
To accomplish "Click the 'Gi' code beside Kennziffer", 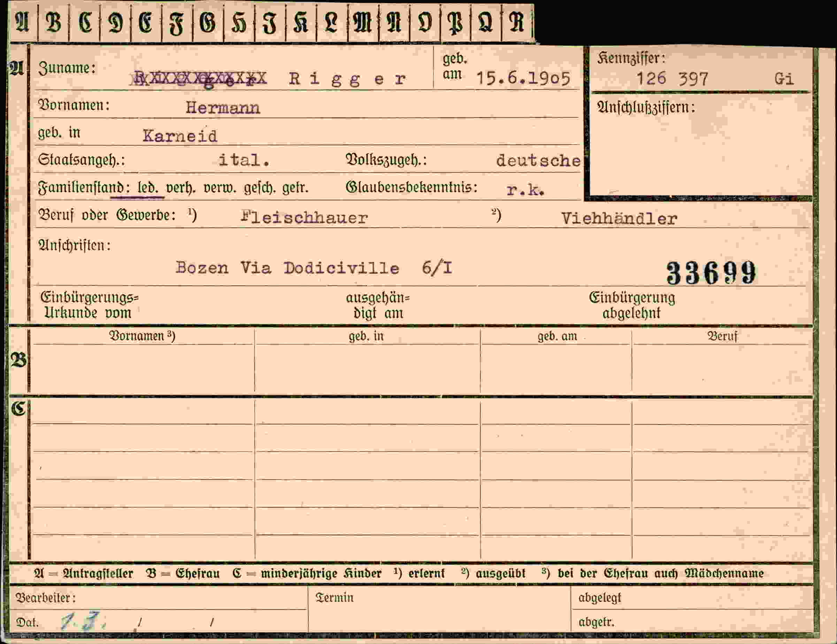I will (784, 79).
